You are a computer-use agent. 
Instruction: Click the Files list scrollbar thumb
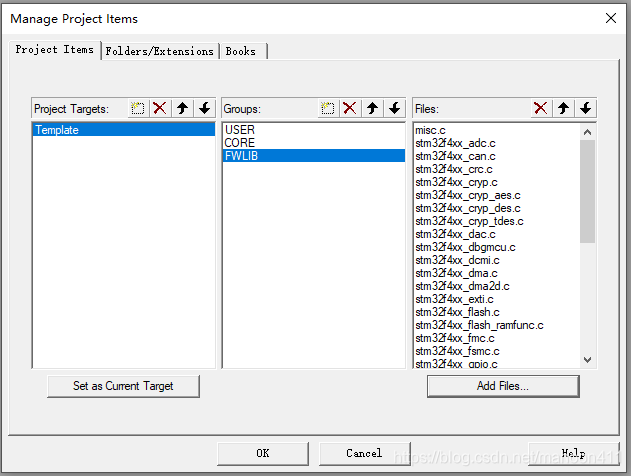point(588,191)
